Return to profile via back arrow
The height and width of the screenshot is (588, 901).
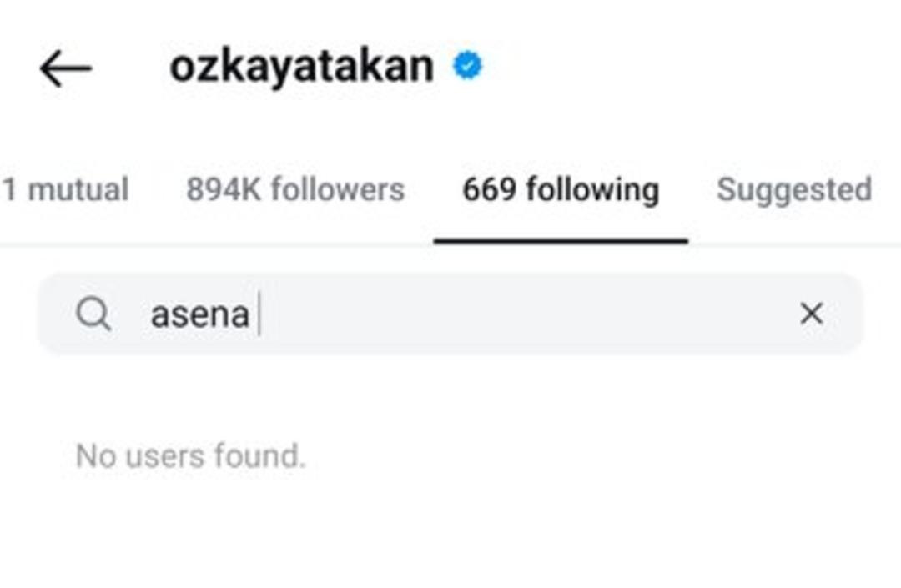[66, 68]
